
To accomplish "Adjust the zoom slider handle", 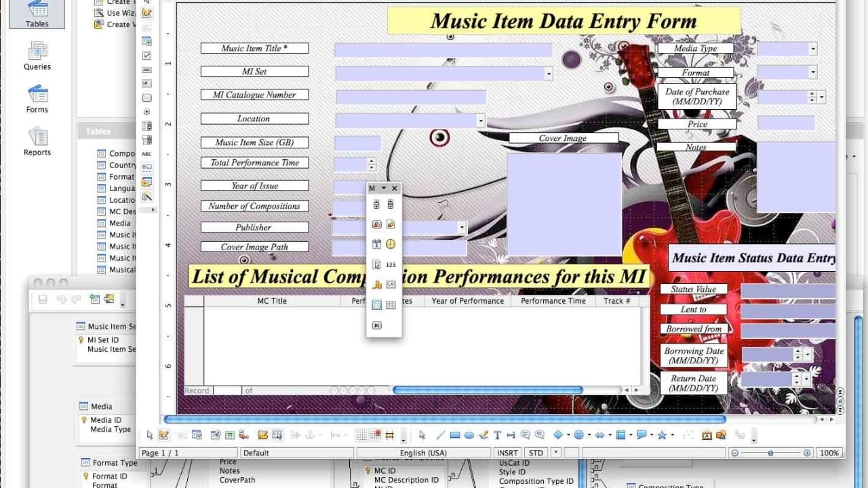I will coord(770,453).
